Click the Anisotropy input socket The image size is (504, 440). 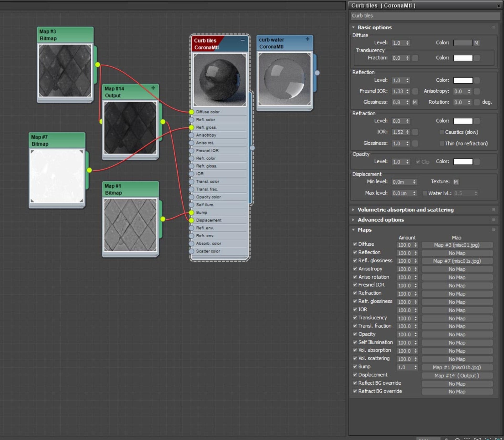tap(191, 135)
